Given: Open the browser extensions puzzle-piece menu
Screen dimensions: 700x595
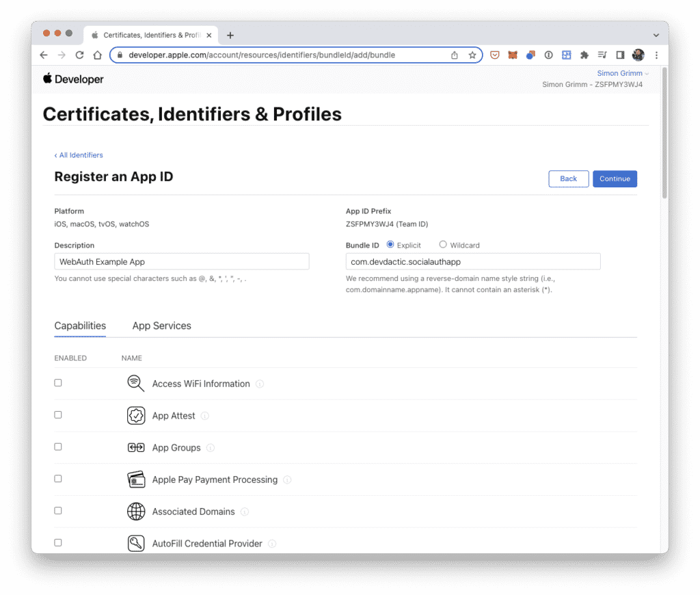Looking at the screenshot, I should pyautogui.click(x=584, y=55).
